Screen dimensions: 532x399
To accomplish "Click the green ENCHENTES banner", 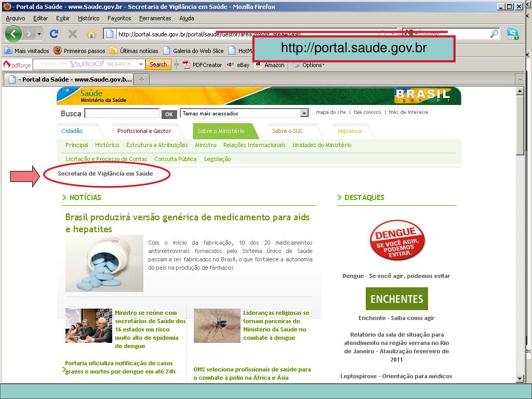I will click(396, 299).
